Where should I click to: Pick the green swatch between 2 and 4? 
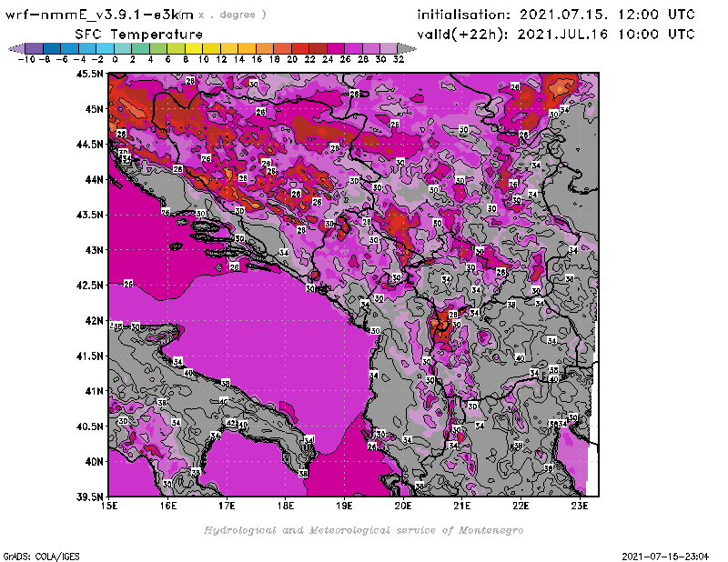coord(141,48)
